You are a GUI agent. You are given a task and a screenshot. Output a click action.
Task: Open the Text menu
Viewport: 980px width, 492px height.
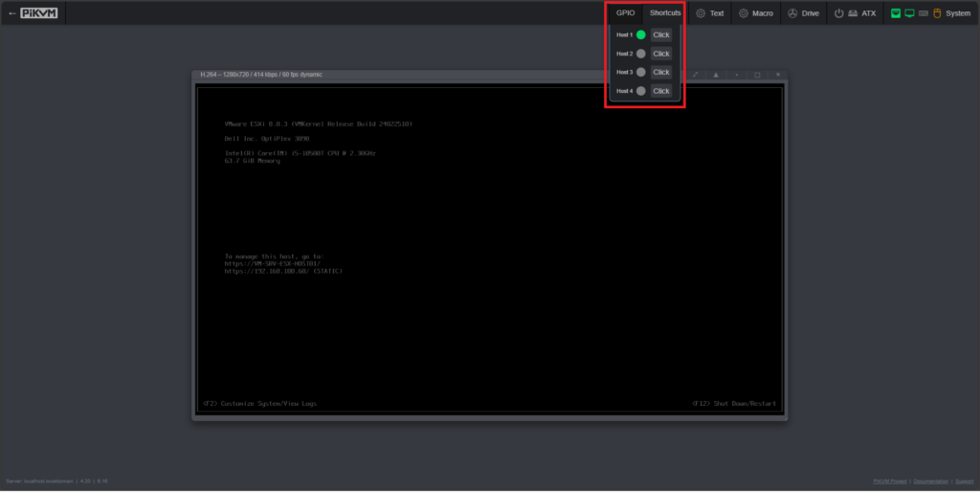(x=710, y=13)
